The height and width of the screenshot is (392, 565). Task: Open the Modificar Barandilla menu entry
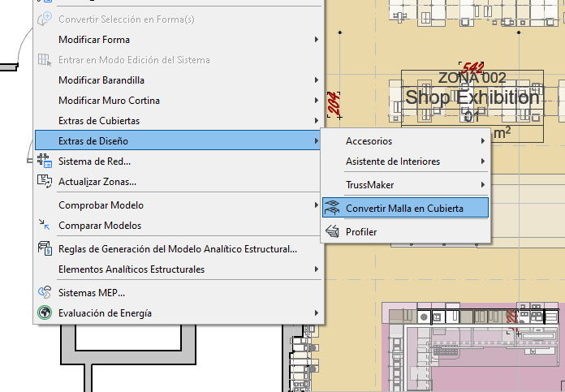point(101,80)
